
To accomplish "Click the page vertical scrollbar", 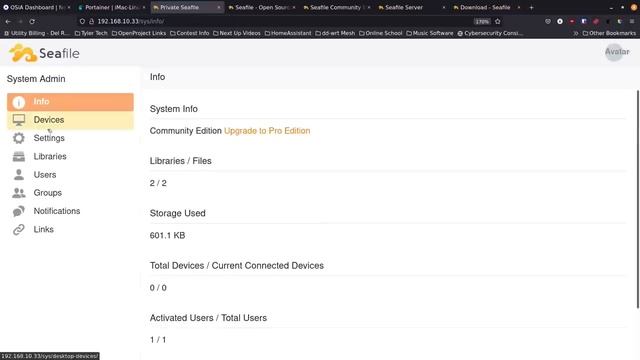I will (x=638, y=199).
